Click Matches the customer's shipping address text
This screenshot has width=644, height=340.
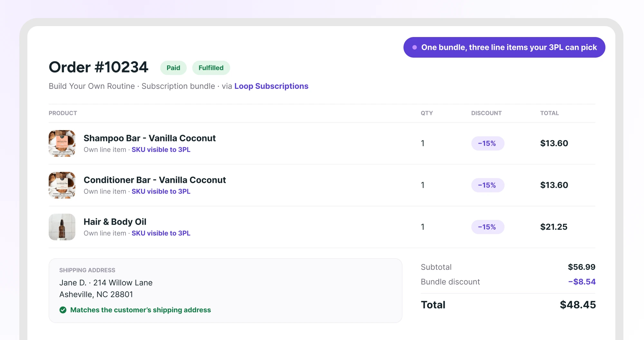pos(141,310)
